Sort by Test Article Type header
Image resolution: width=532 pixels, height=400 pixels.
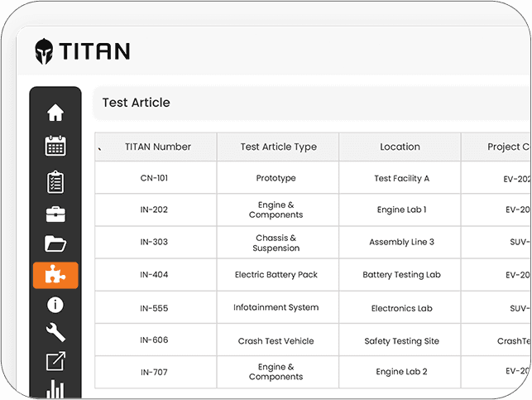(x=278, y=147)
